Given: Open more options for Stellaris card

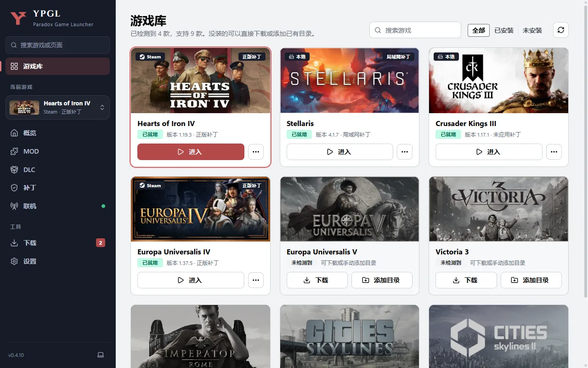Looking at the screenshot, I should click(405, 152).
